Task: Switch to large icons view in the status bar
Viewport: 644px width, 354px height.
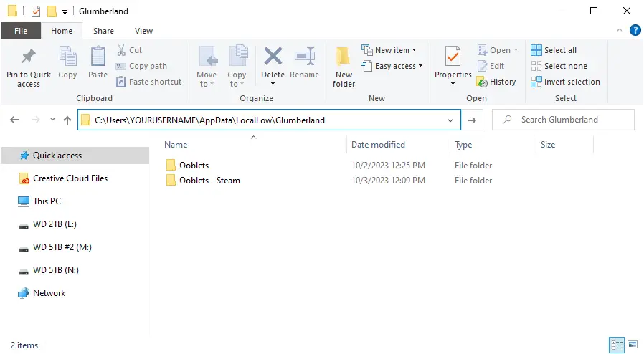Action: click(x=633, y=345)
